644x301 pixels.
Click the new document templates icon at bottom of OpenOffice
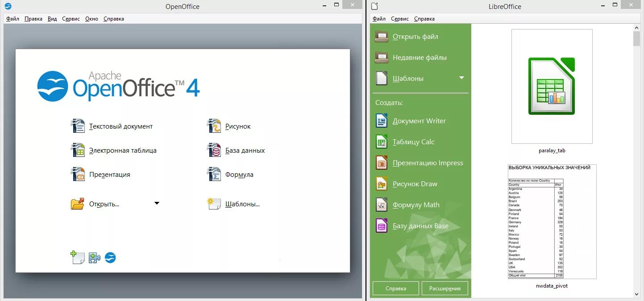(x=78, y=258)
